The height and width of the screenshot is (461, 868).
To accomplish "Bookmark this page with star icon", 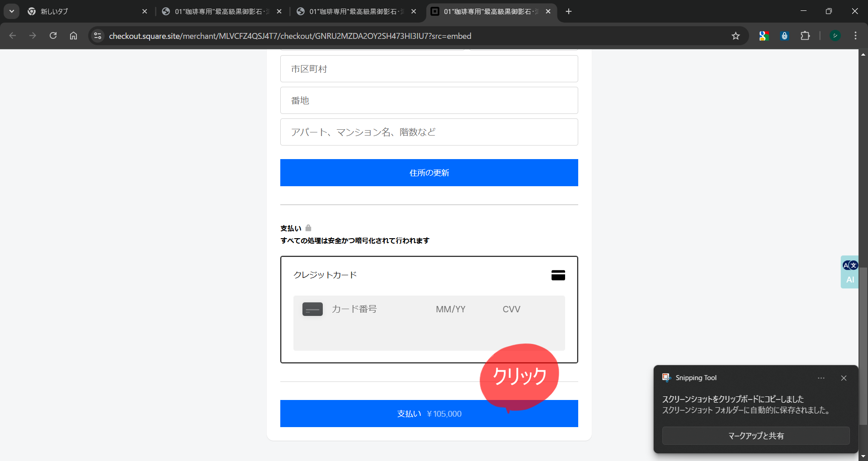I will [736, 36].
